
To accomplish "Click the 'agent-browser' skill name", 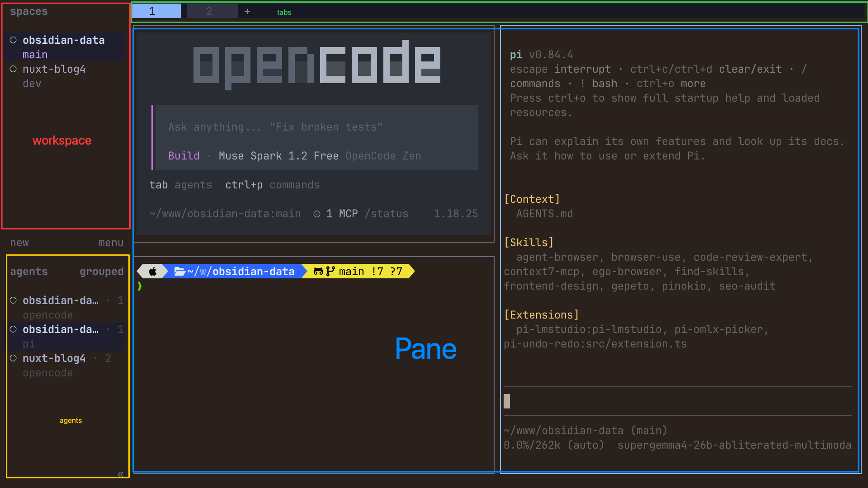I will click(x=557, y=257).
